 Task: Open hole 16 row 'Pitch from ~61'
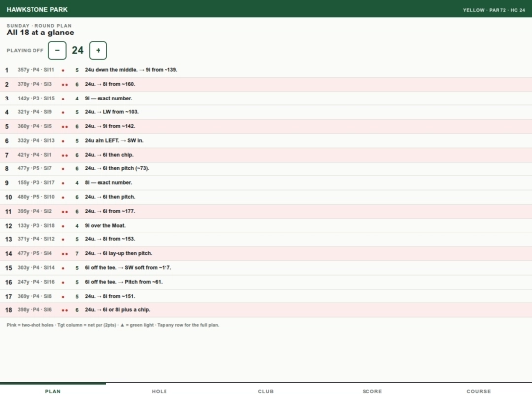[266, 282]
